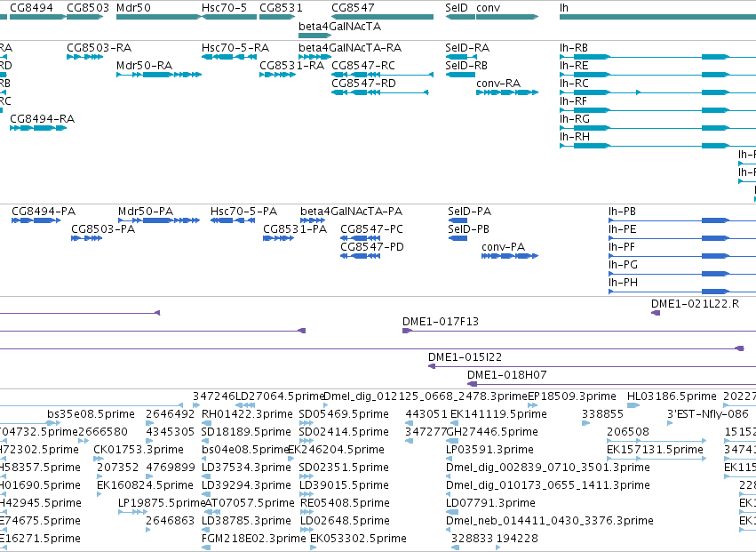The width and height of the screenshot is (756, 552).
Task: Click the Ih-PE protein label
Action: tap(622, 229)
